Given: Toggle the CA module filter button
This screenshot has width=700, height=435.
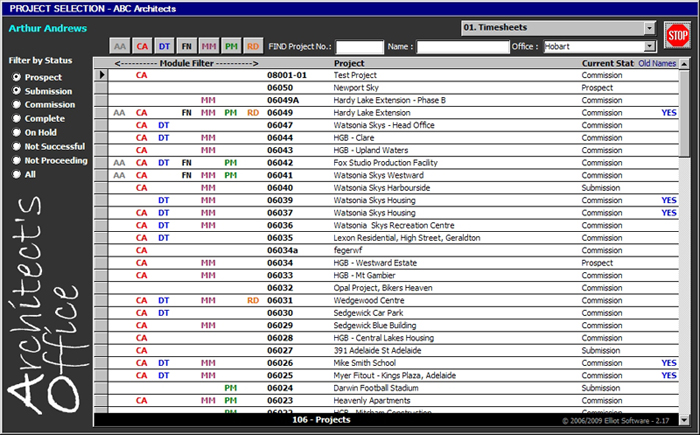Looking at the screenshot, I should pos(142,46).
